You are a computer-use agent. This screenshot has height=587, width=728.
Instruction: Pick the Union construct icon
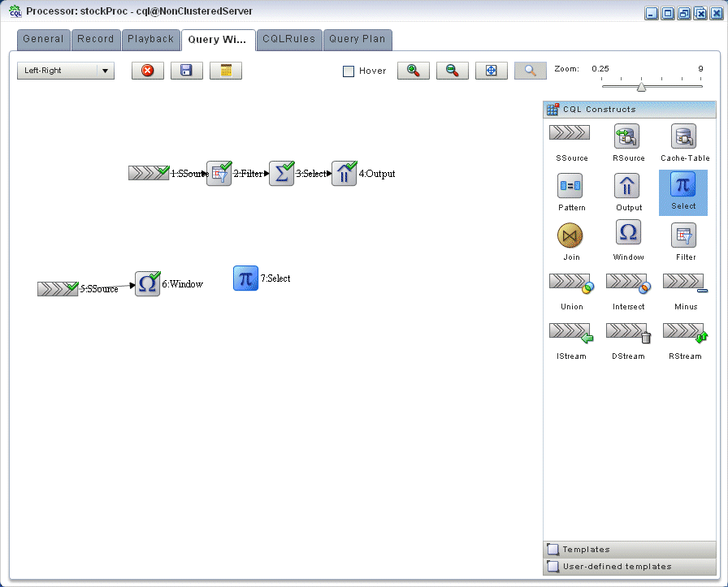click(x=571, y=283)
